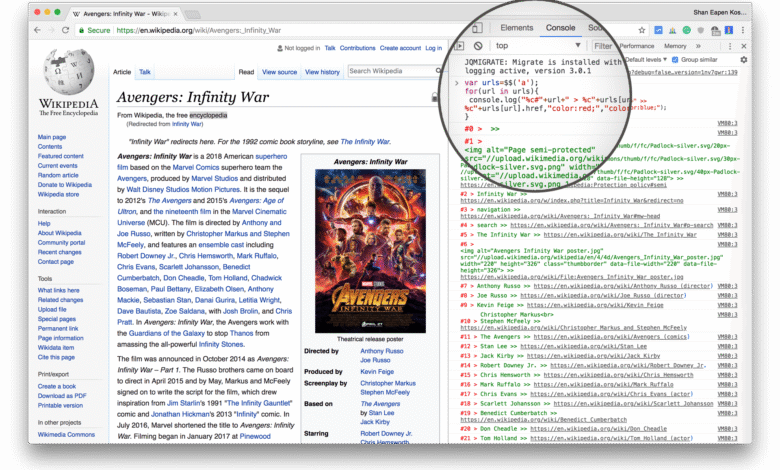Click the browser address bar URL

tap(198, 30)
